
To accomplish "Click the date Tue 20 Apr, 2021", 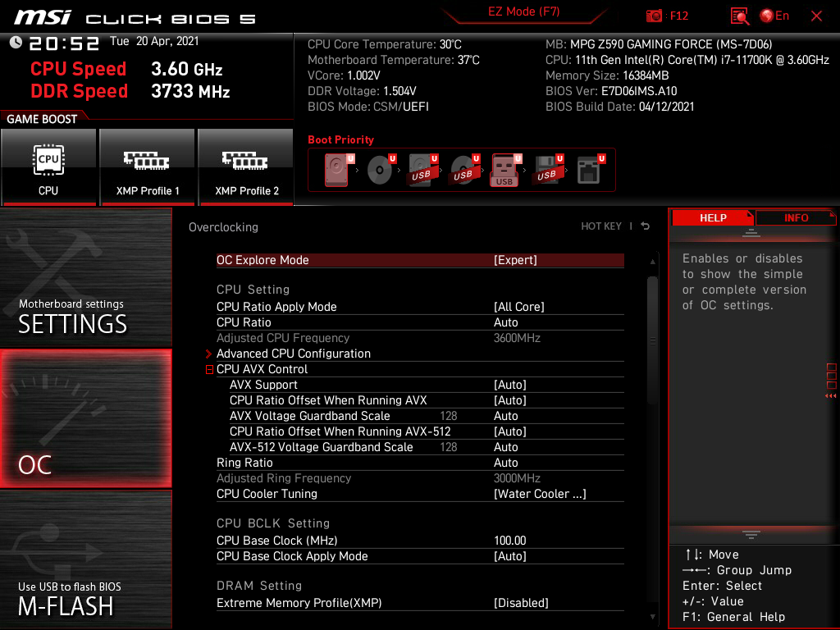I will [154, 41].
